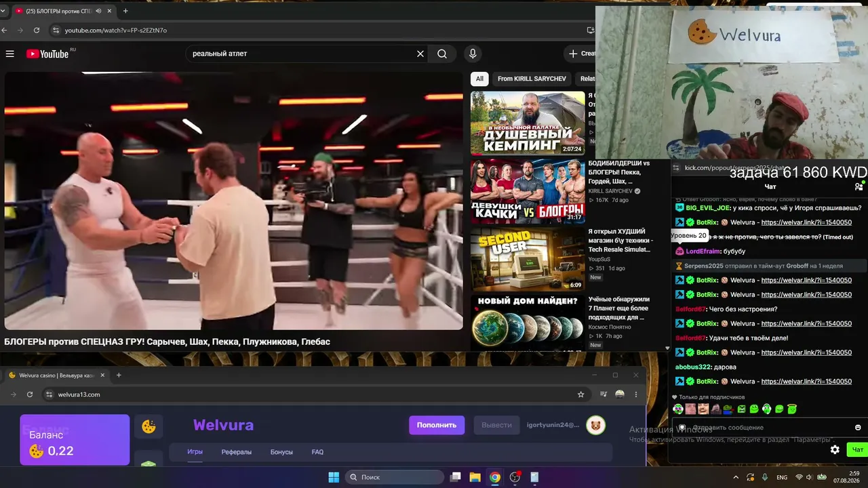The height and width of the screenshot is (488, 868).
Task: Click the taskbar Поиск search box
Action: pyautogui.click(x=395, y=477)
